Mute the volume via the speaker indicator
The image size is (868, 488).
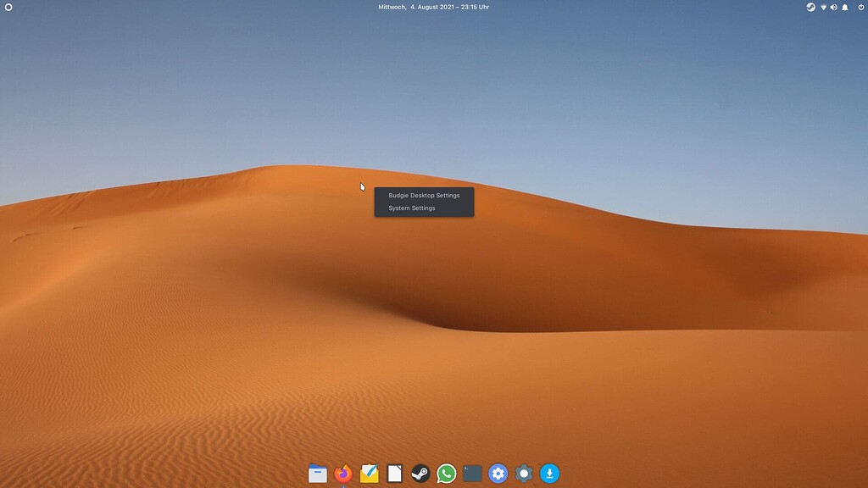click(x=835, y=7)
